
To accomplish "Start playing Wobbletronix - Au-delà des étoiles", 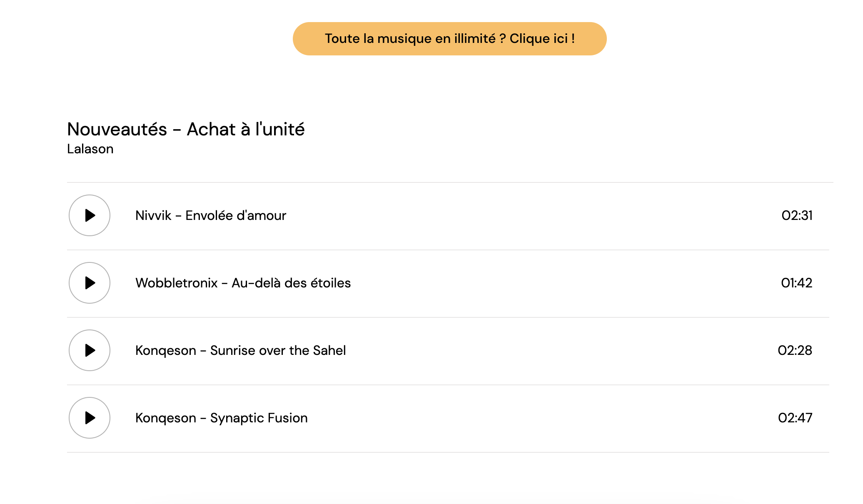I will (x=90, y=283).
